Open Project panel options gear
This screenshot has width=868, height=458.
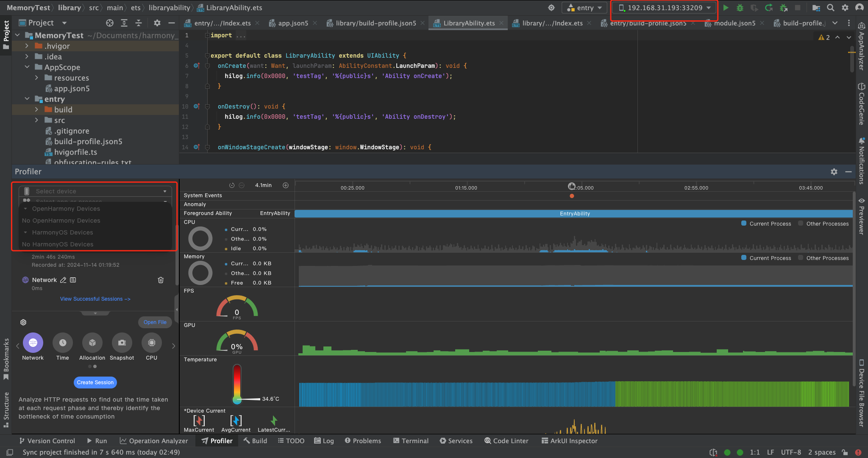point(157,23)
